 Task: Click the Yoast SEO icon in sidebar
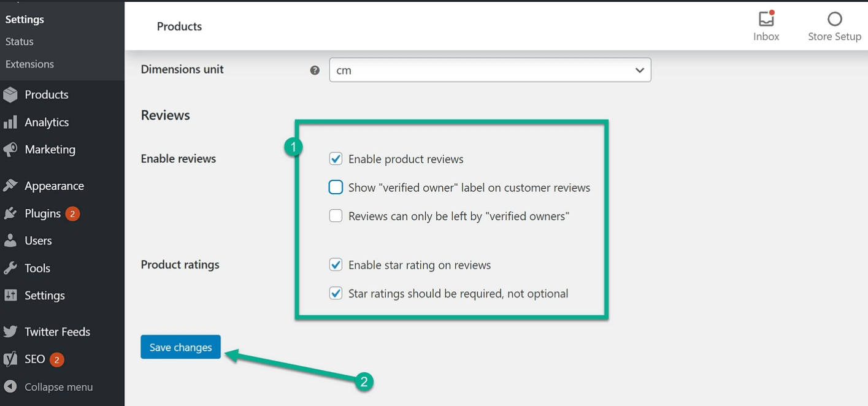(10, 359)
